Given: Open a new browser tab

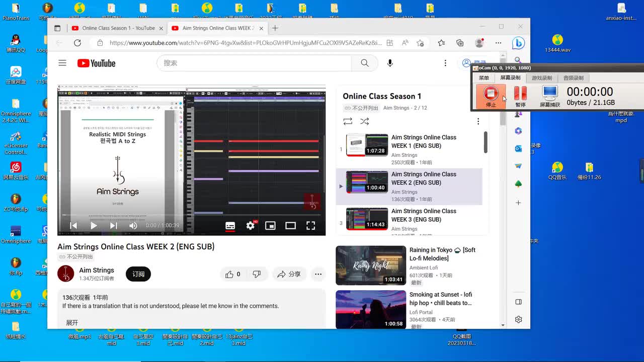Looking at the screenshot, I should pyautogui.click(x=275, y=28).
